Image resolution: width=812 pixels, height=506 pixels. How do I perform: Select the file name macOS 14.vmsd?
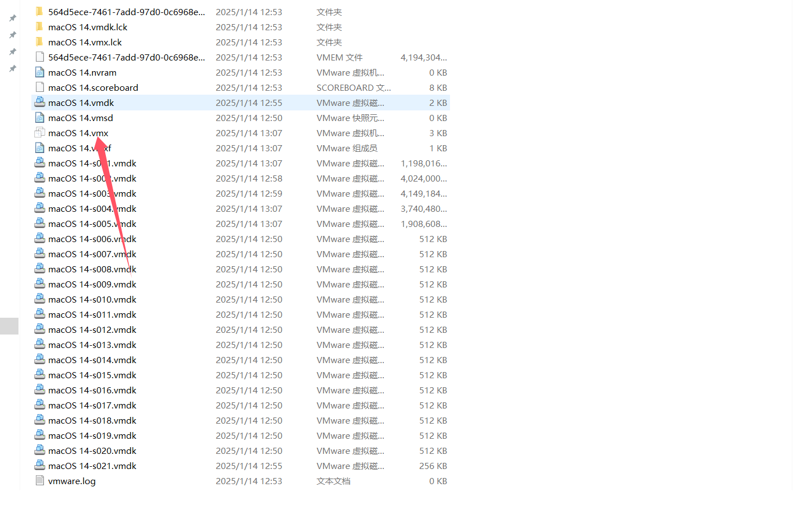coord(81,118)
